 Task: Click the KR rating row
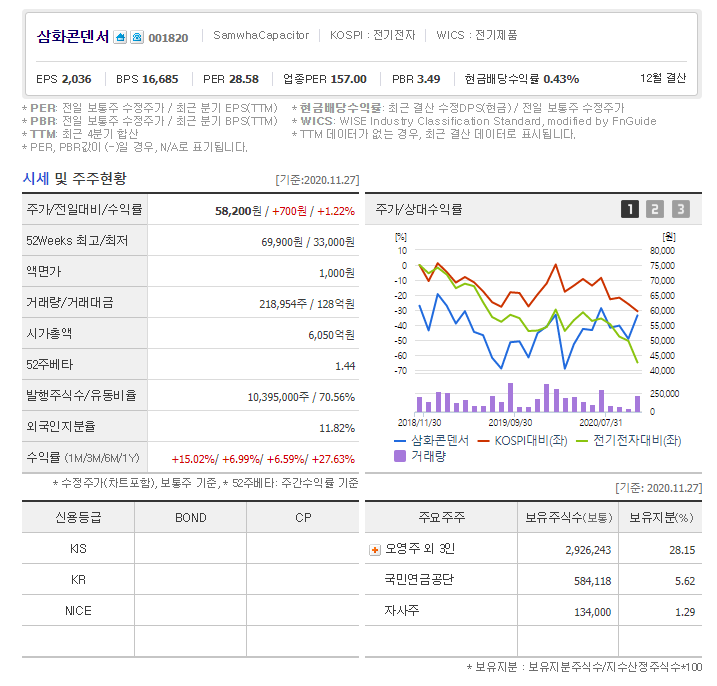(x=190, y=579)
